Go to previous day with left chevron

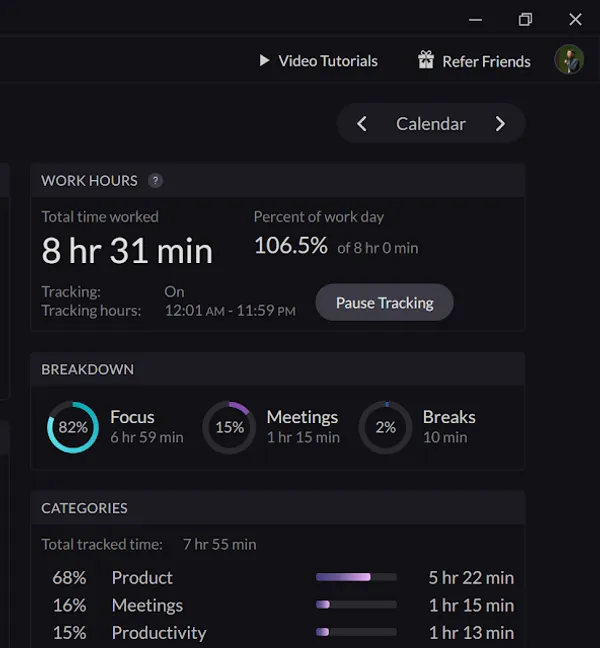point(362,124)
